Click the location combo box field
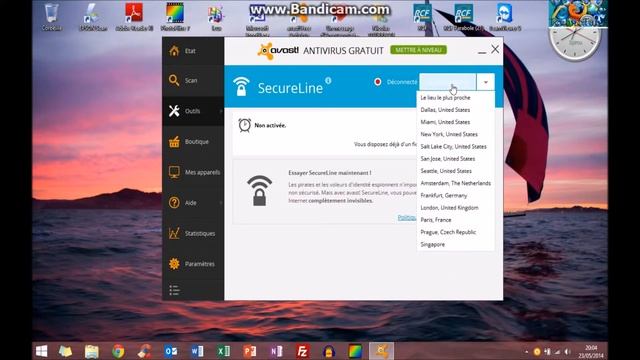Viewport: 640px width, 360px height. (448, 82)
